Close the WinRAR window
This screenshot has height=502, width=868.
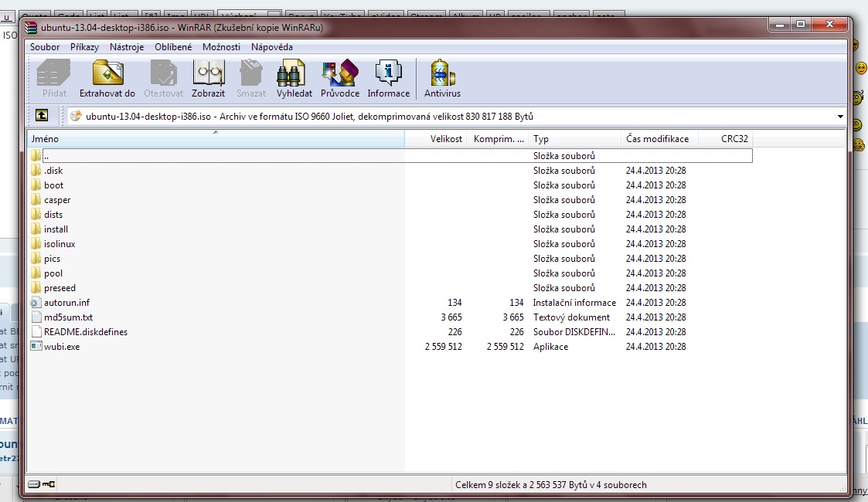(x=829, y=24)
